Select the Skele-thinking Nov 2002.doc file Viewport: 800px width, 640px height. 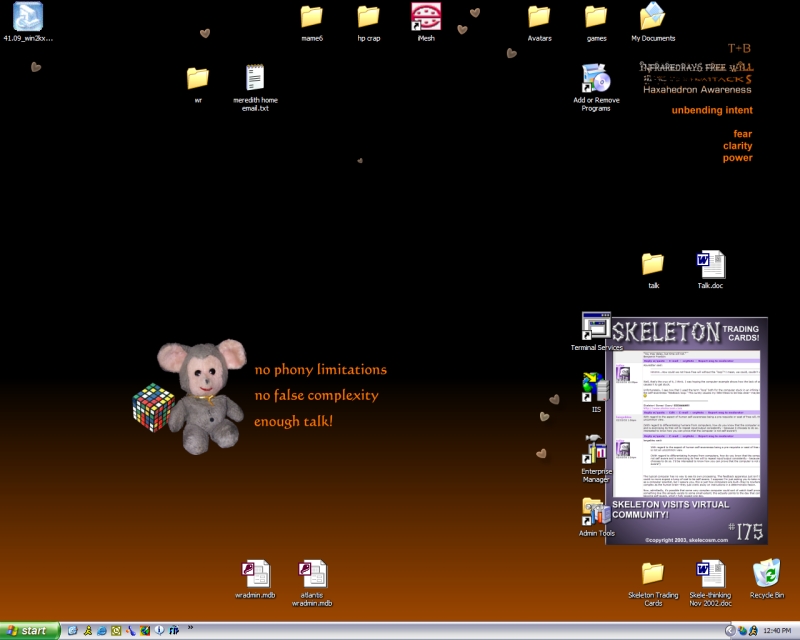pos(710,574)
